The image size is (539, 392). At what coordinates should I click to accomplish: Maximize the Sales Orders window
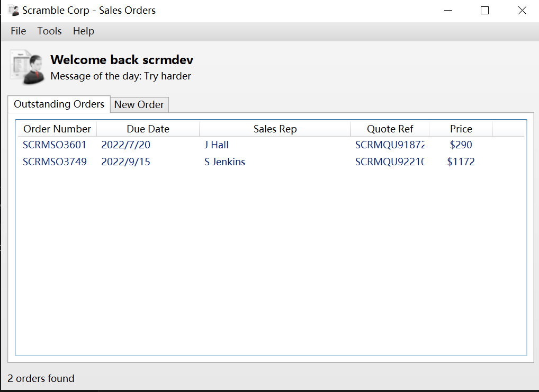click(484, 11)
